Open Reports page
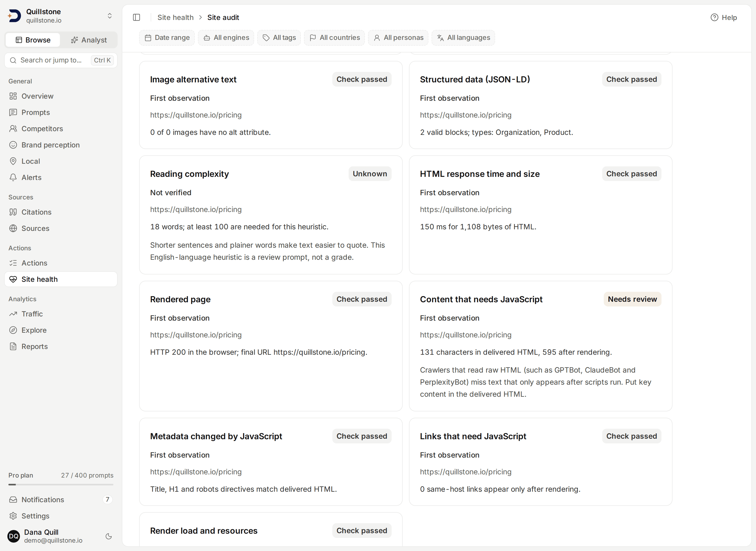Screen dimensions: 756x551 (x=61, y=347)
